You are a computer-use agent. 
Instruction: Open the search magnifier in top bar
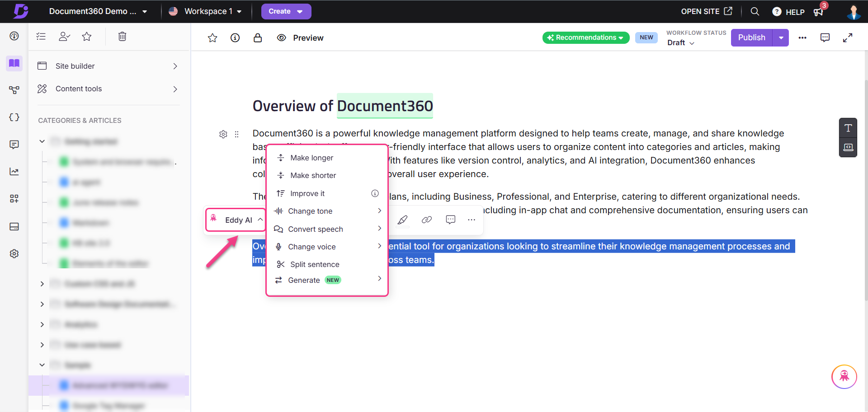point(755,11)
